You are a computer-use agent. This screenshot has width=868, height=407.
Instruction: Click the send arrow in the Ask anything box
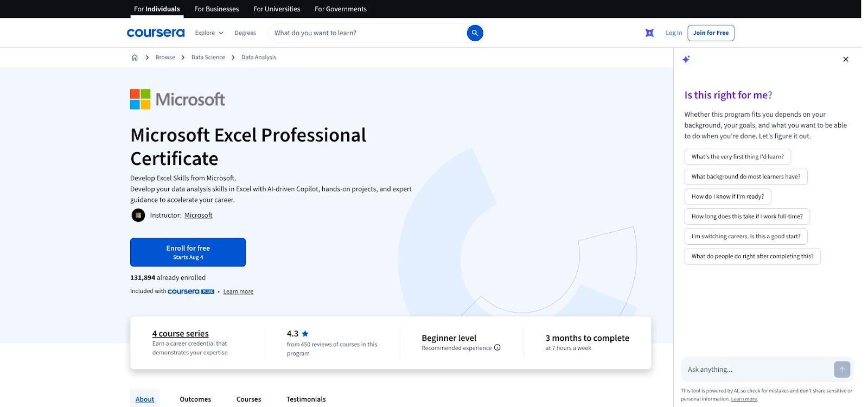click(x=842, y=370)
